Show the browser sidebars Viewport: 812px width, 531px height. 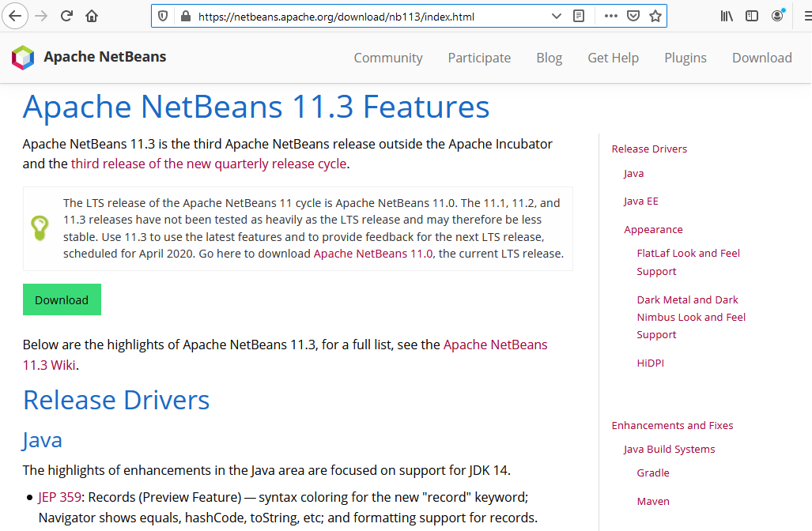coord(752,16)
